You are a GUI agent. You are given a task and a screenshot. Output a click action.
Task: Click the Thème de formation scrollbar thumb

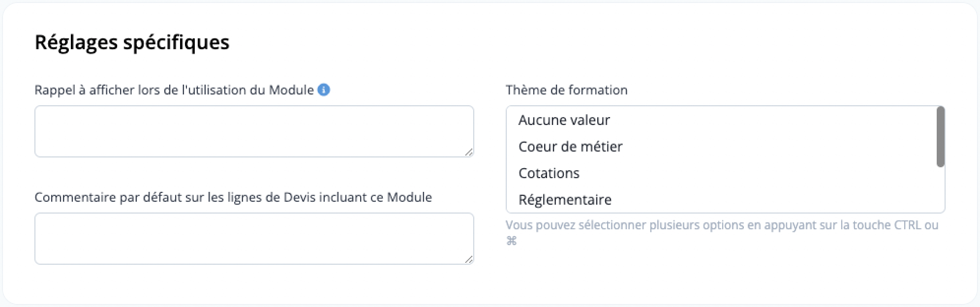click(940, 137)
